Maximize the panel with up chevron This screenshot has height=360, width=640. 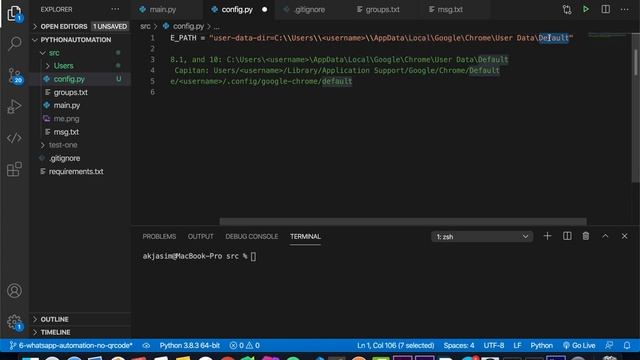click(605, 236)
